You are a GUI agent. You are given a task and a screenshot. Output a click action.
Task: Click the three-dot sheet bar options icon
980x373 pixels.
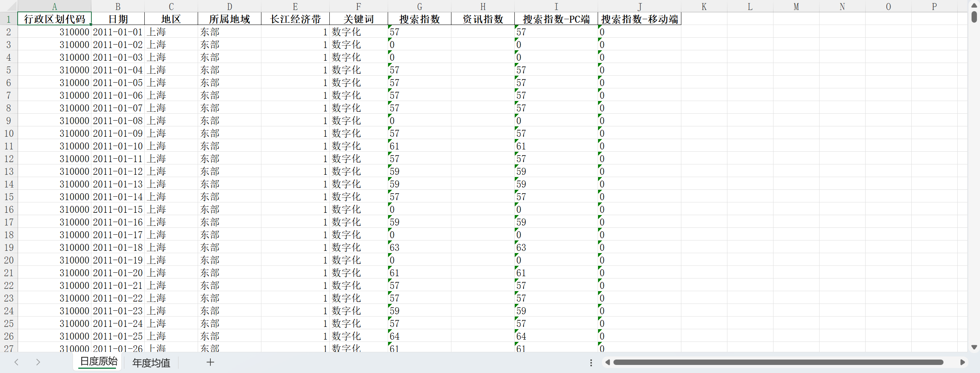[591, 363]
